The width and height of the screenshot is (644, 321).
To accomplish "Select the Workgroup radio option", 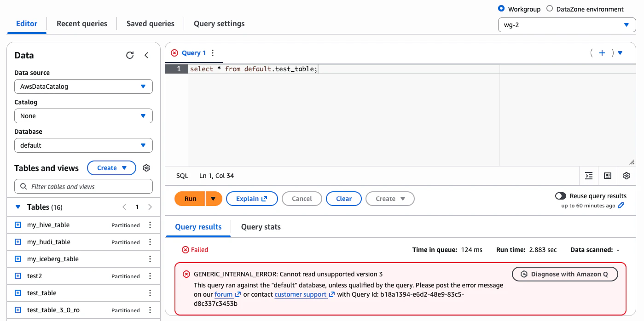I will point(501,9).
